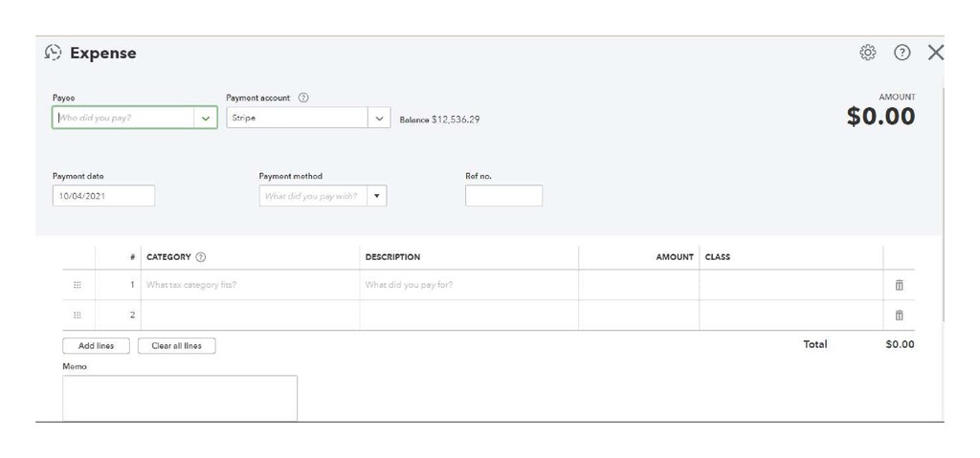Viewport: 980px width, 458px height.
Task: Open the settings gear icon
Action: pos(868,53)
